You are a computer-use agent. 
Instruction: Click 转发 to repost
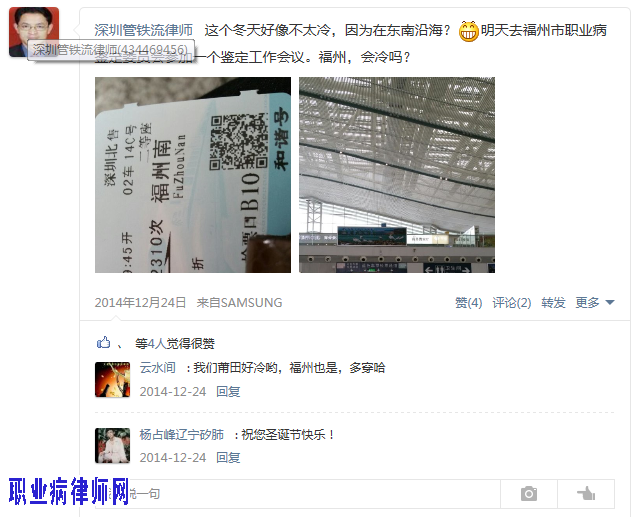tap(553, 303)
